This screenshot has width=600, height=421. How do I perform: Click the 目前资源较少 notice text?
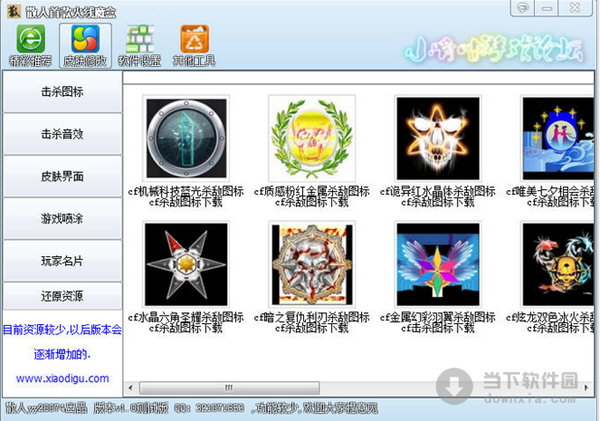(62, 330)
